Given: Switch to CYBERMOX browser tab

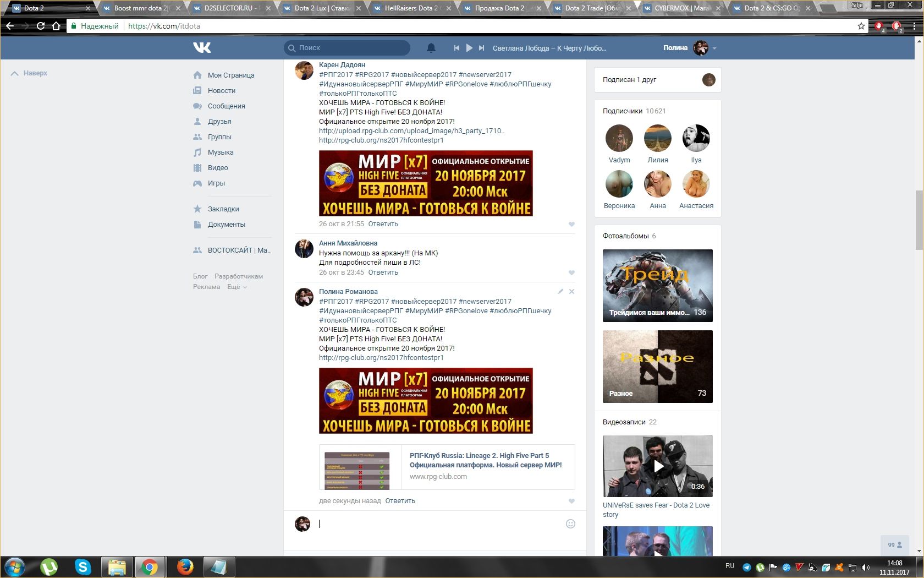Looking at the screenshot, I should (682, 8).
